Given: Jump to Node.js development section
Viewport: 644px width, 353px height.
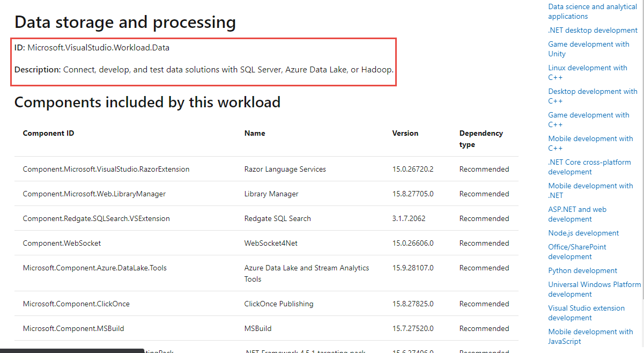Looking at the screenshot, I should 583,233.
